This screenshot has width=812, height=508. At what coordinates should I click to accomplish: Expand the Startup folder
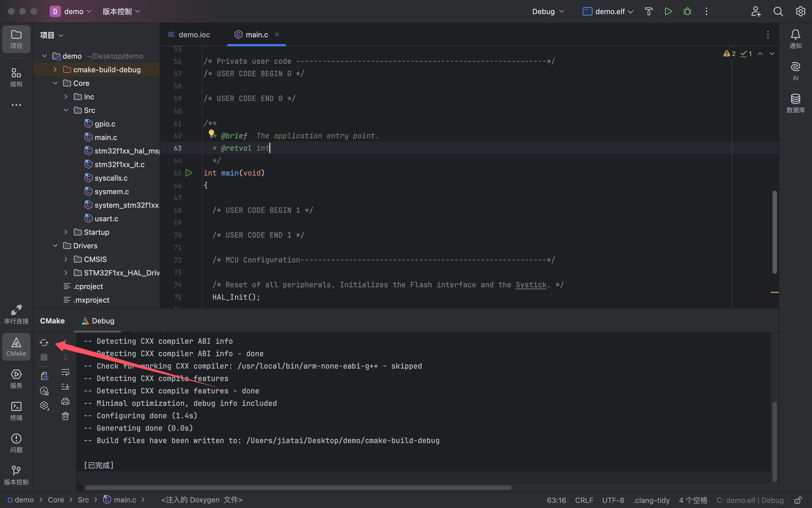(66, 232)
